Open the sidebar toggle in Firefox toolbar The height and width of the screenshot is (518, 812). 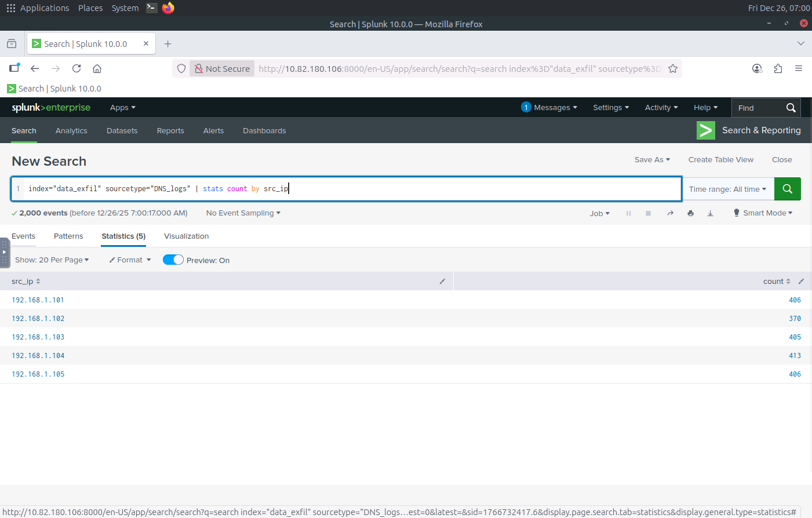tap(14, 68)
